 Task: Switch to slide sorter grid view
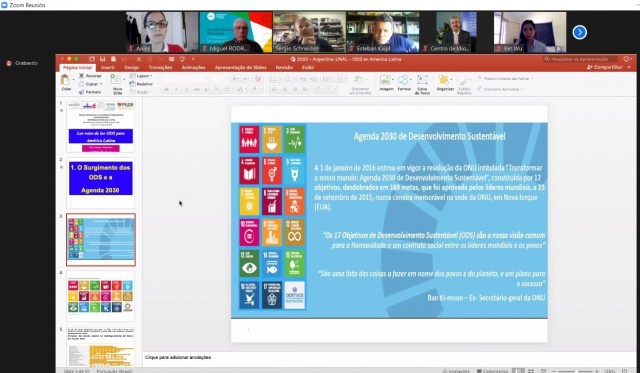pos(531,371)
